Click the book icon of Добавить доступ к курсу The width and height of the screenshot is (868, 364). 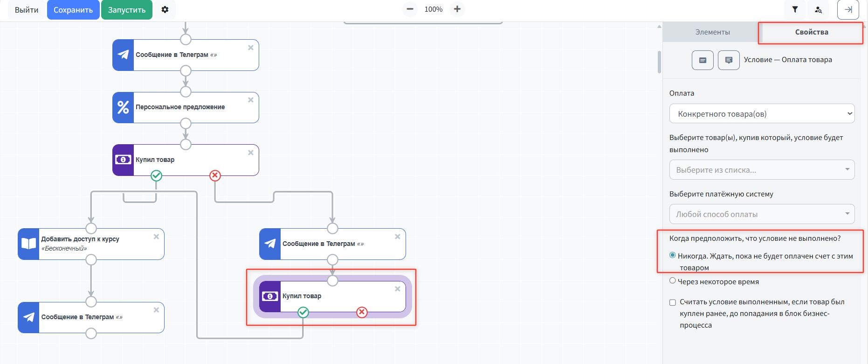[29, 244]
